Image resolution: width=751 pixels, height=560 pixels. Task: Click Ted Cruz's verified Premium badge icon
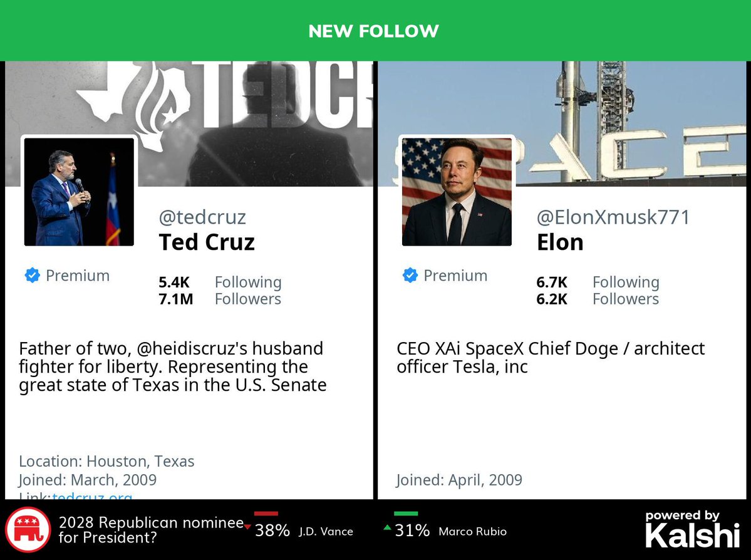(32, 276)
